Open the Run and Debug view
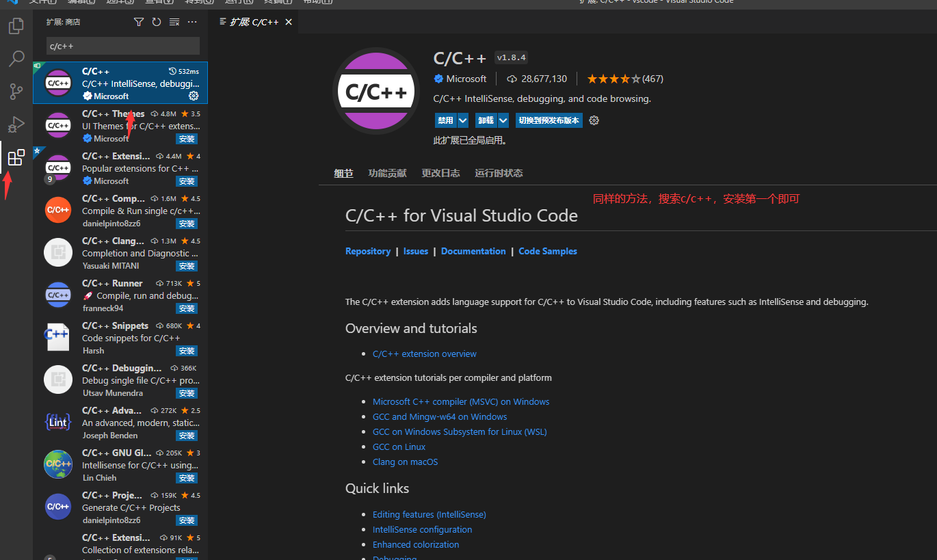Screen dimensions: 937x560 16,124
